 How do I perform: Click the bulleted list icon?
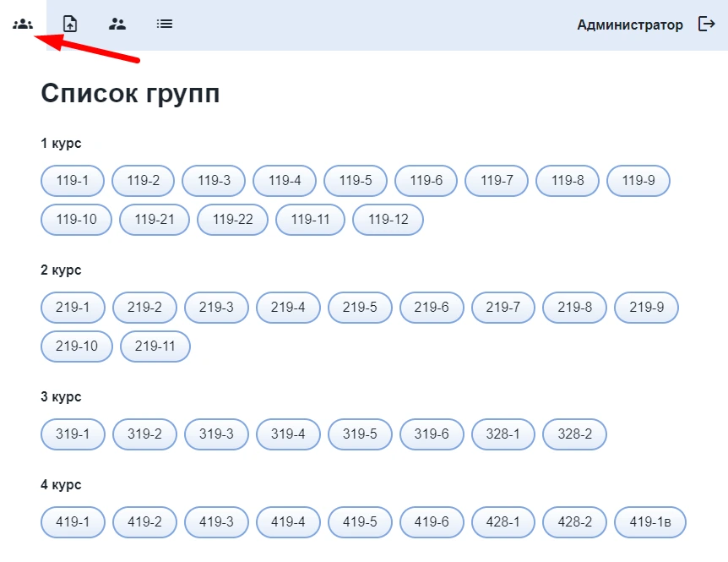[165, 24]
